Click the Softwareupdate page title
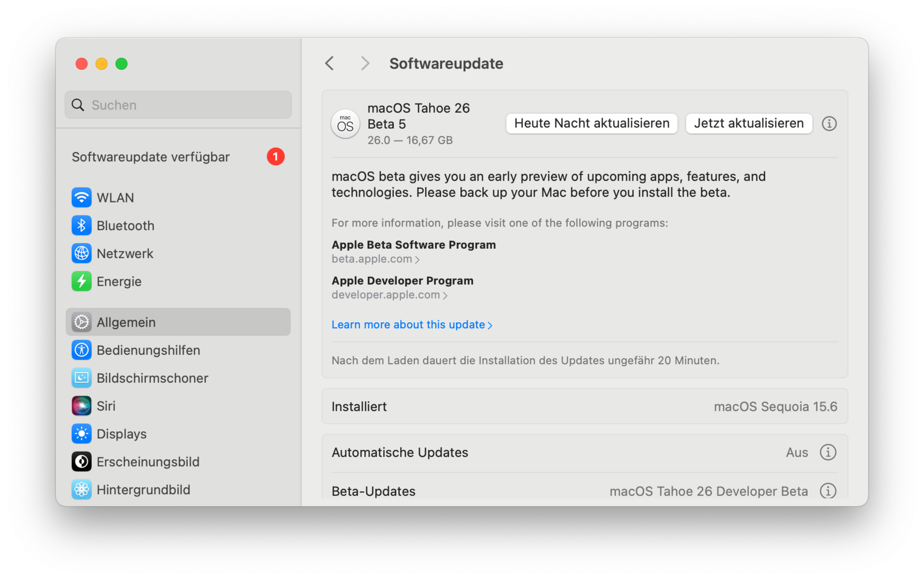The height and width of the screenshot is (580, 924). click(x=446, y=63)
